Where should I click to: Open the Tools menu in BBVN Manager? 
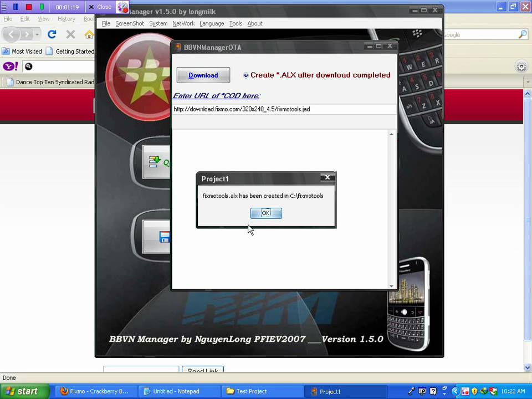pyautogui.click(x=236, y=23)
